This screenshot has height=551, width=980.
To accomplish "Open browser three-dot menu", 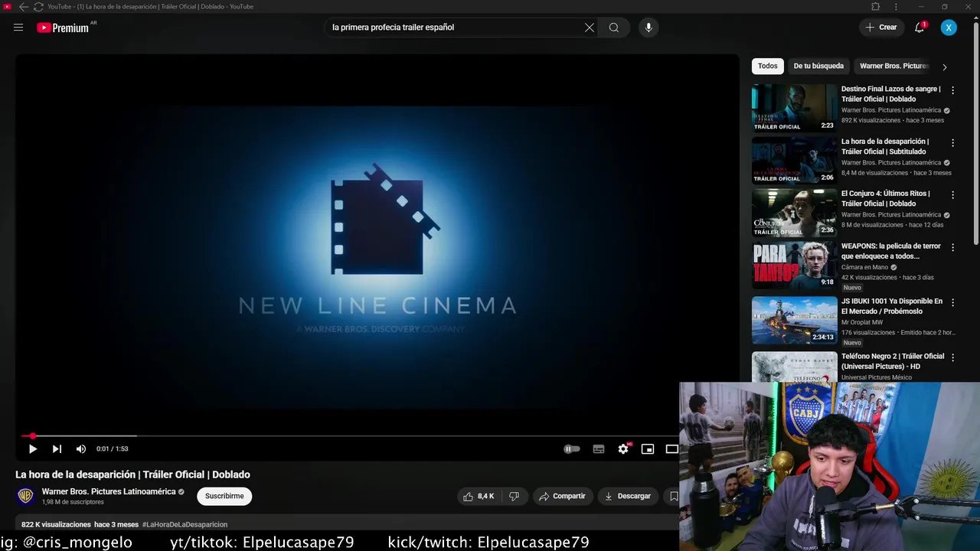I will [896, 6].
